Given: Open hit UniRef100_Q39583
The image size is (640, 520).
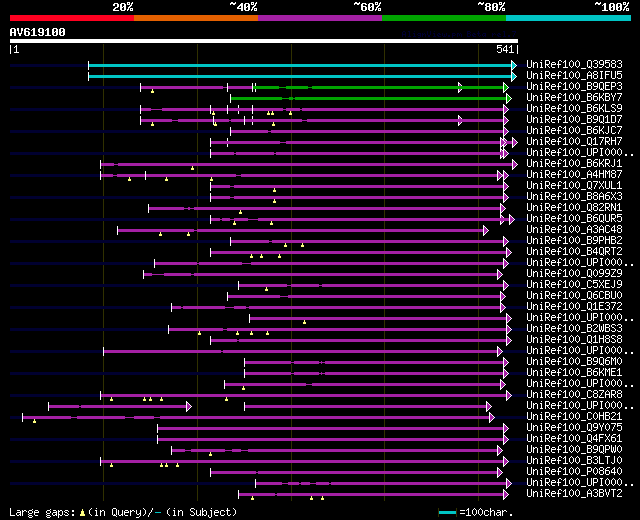Looking at the screenshot, I should [x=574, y=64].
